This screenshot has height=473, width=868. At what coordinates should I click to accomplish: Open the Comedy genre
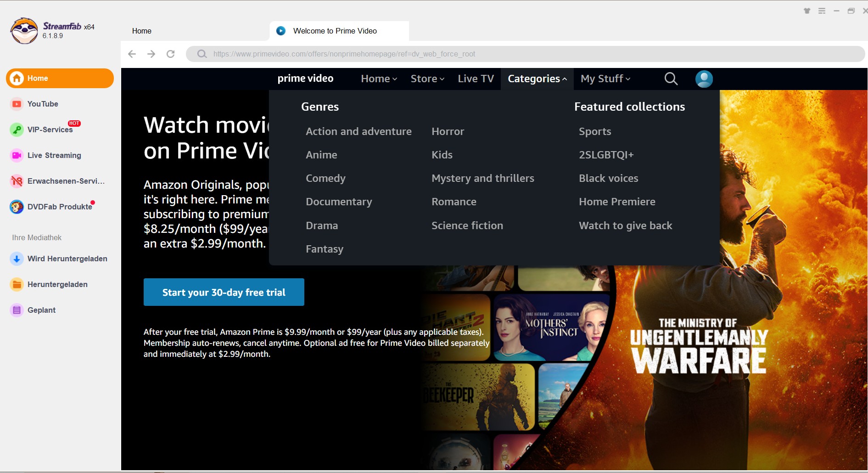pyautogui.click(x=325, y=178)
